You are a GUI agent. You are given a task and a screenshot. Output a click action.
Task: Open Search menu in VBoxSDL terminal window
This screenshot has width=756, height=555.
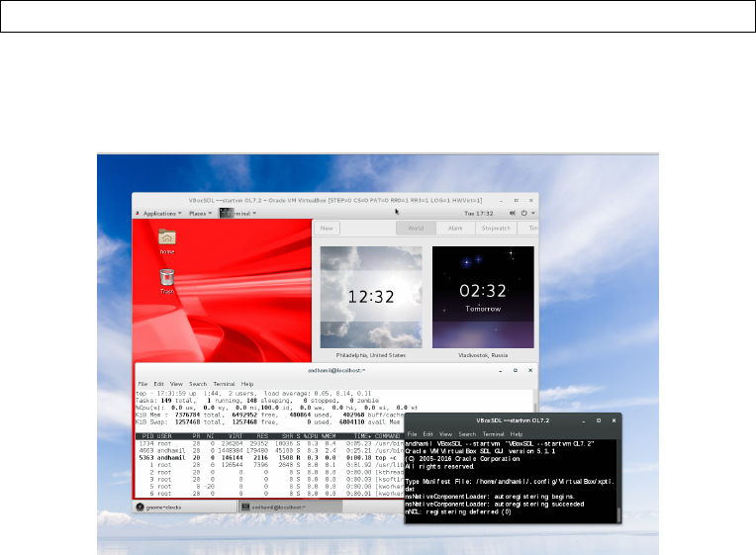tap(467, 434)
